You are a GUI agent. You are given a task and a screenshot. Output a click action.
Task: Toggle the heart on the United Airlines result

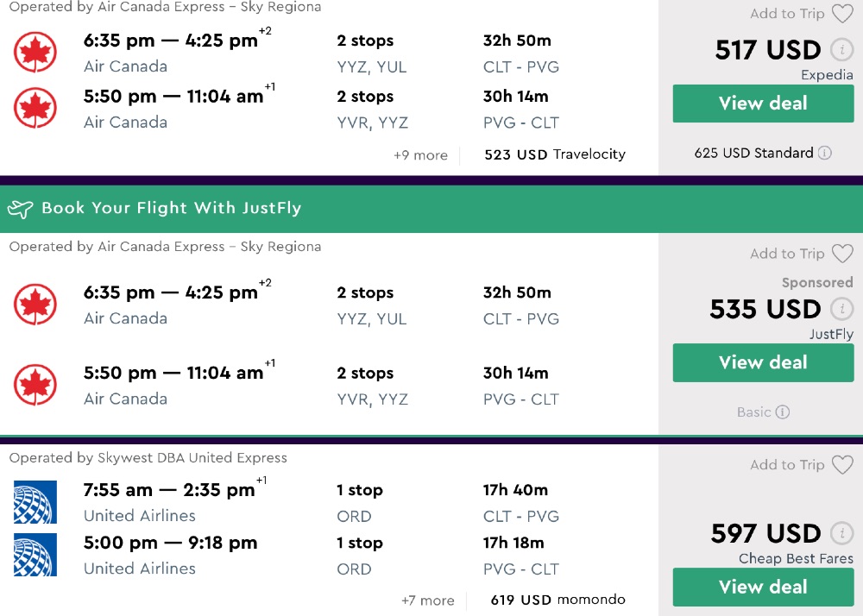pyautogui.click(x=842, y=465)
